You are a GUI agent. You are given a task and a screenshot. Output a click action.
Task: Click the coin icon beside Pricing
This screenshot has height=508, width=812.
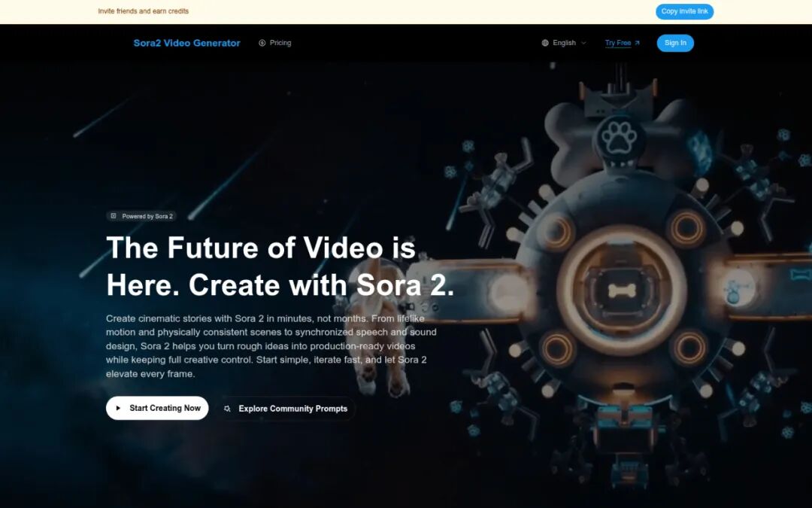coord(262,43)
